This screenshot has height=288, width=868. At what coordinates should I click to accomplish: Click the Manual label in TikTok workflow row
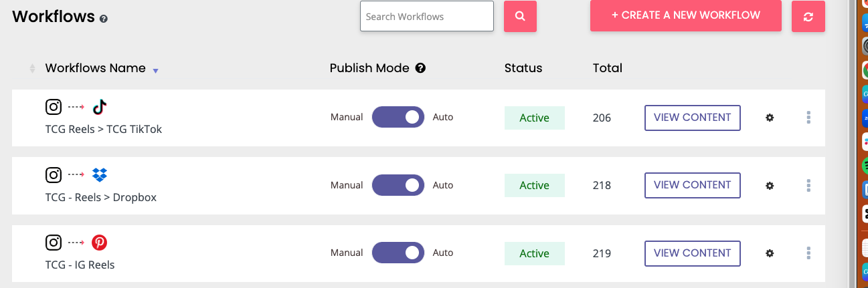click(x=347, y=117)
